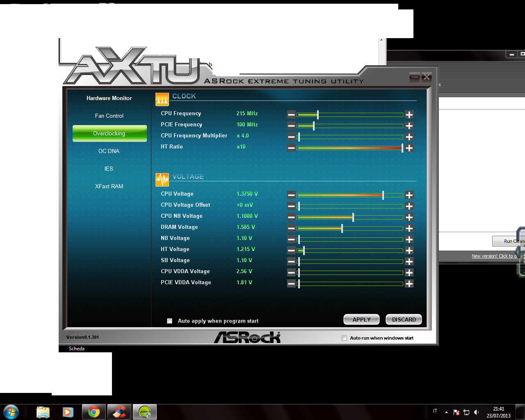Decrease SB Voltage with minus button
The height and width of the screenshot is (420, 525).
[x=291, y=262]
